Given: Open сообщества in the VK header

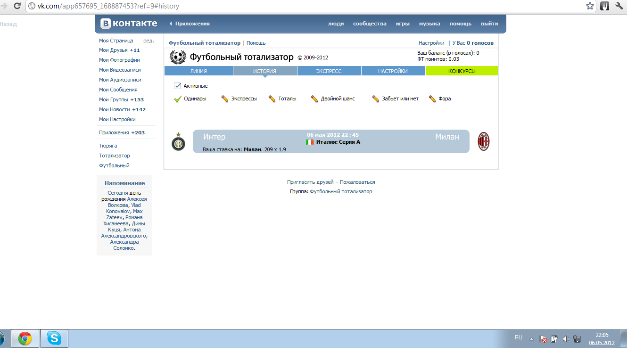Looking at the screenshot, I should point(370,24).
